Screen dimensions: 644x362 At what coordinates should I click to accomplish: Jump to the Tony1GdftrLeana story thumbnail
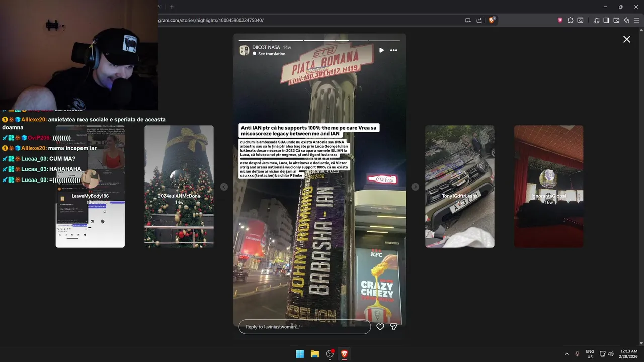click(460, 187)
